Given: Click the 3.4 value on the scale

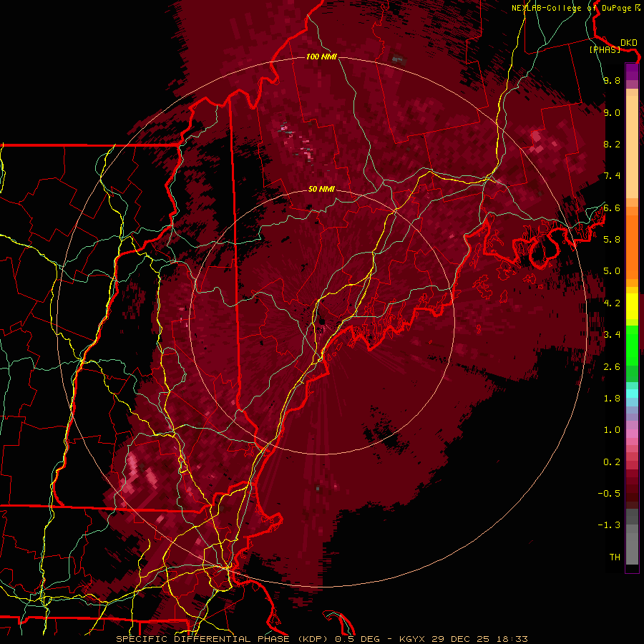Looking at the screenshot, I should point(612,335).
